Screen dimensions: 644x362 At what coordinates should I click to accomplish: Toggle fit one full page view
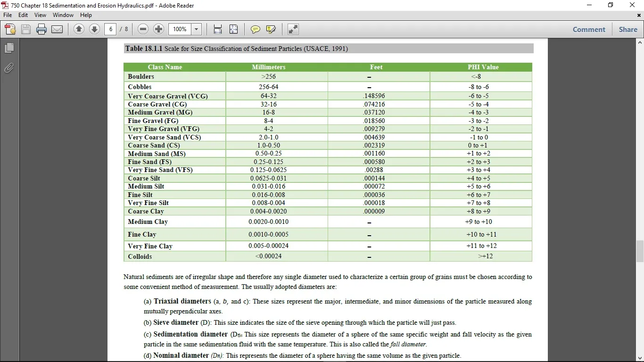[x=233, y=29]
